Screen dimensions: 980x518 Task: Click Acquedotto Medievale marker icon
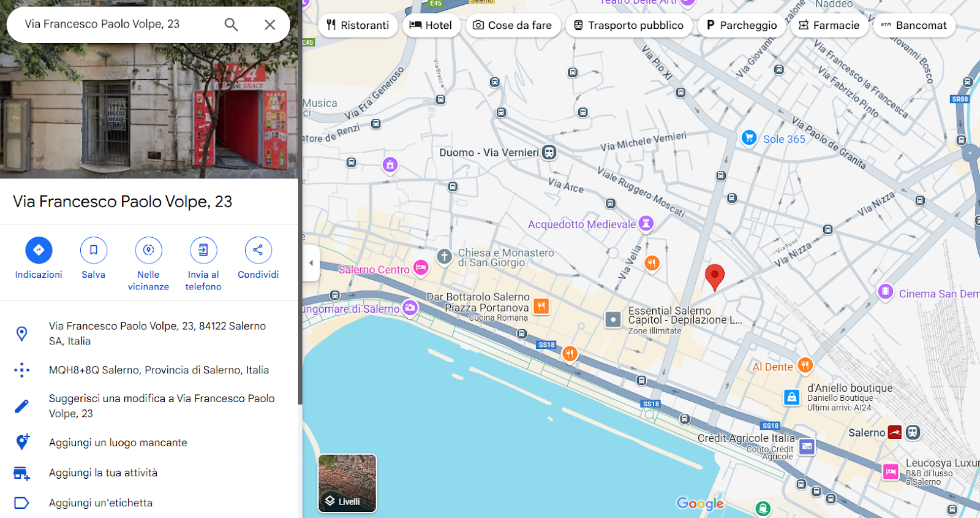pos(646,223)
